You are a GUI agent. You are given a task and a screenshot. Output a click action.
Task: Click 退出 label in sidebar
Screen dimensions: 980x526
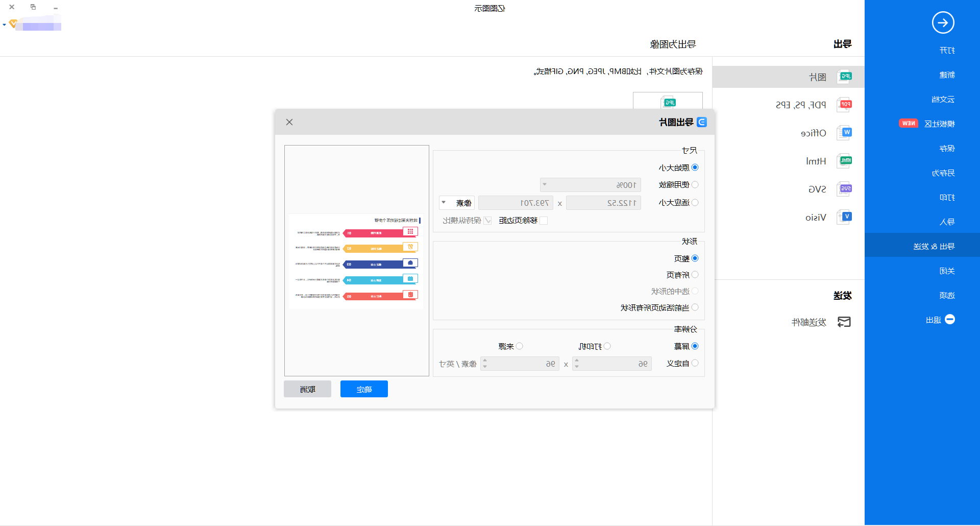point(934,320)
